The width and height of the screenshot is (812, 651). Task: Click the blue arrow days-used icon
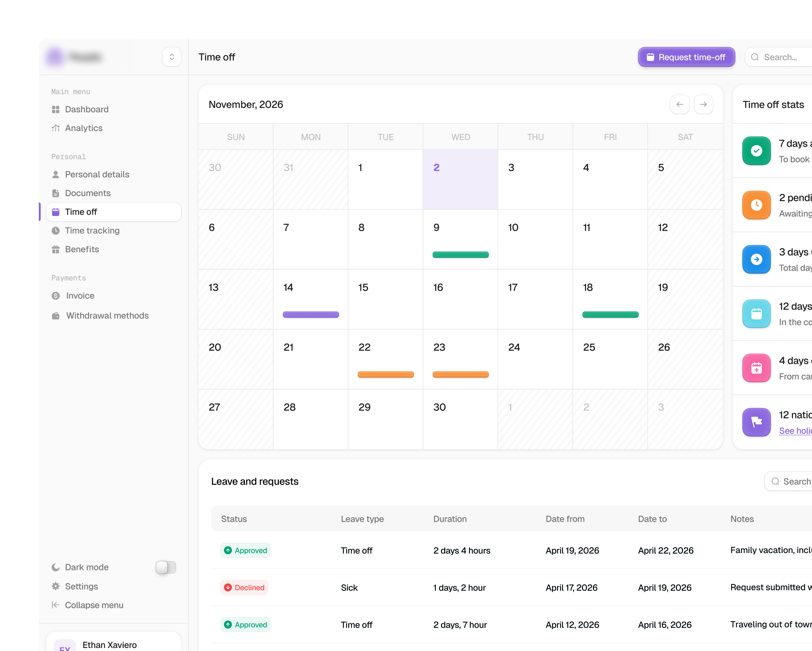[756, 259]
